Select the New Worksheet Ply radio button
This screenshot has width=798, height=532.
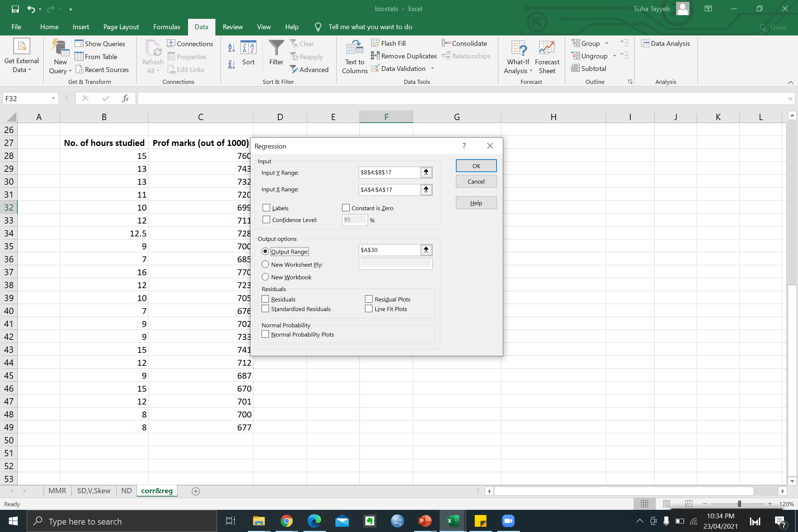coord(265,264)
